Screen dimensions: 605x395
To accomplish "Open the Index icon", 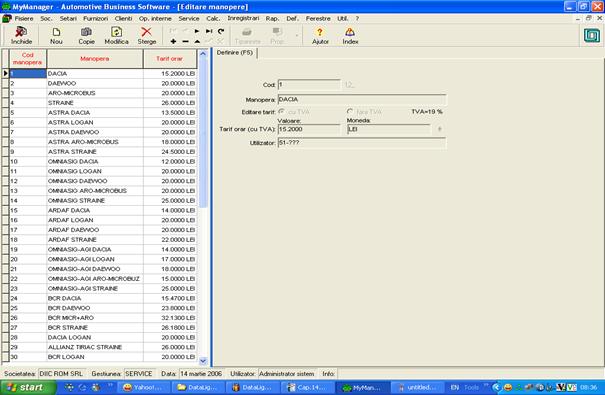I will tap(350, 35).
